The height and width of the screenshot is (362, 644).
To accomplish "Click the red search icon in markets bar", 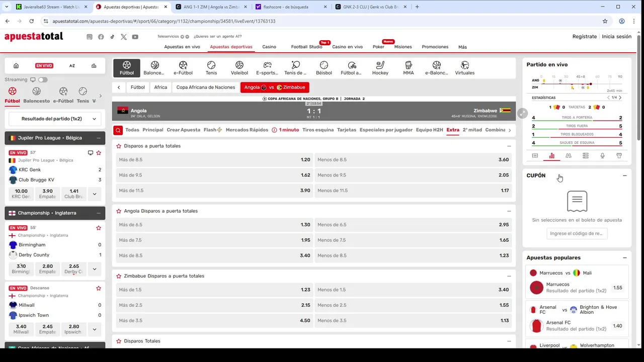I will pyautogui.click(x=118, y=130).
